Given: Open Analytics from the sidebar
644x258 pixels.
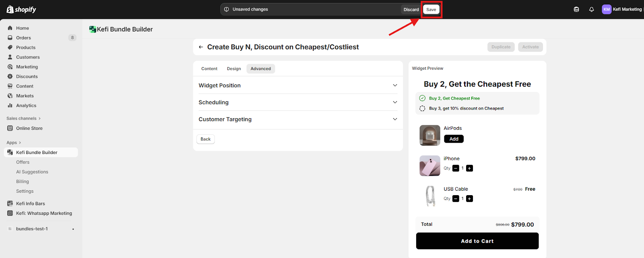Looking at the screenshot, I should [26, 106].
